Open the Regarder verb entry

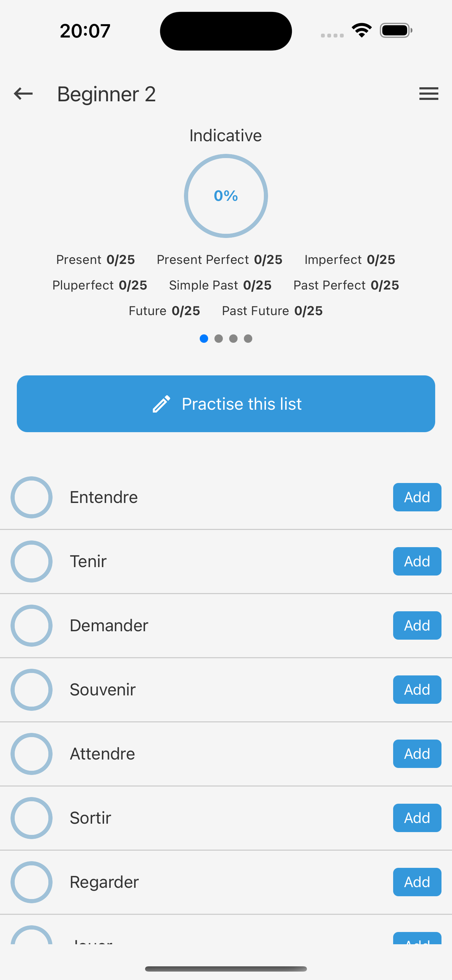point(104,882)
